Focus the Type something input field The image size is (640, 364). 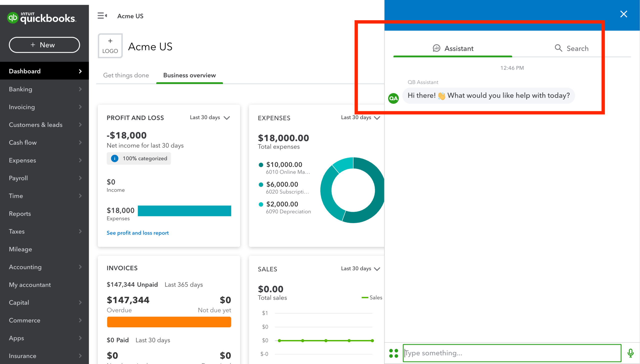(511, 353)
